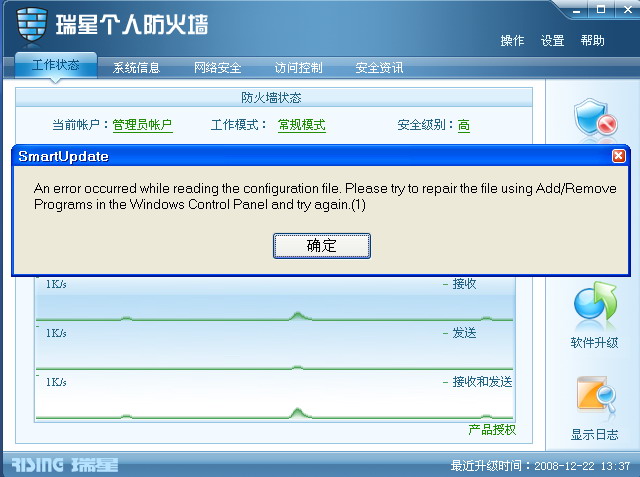Click the 软件升级 label
640x477 pixels.
click(x=594, y=342)
